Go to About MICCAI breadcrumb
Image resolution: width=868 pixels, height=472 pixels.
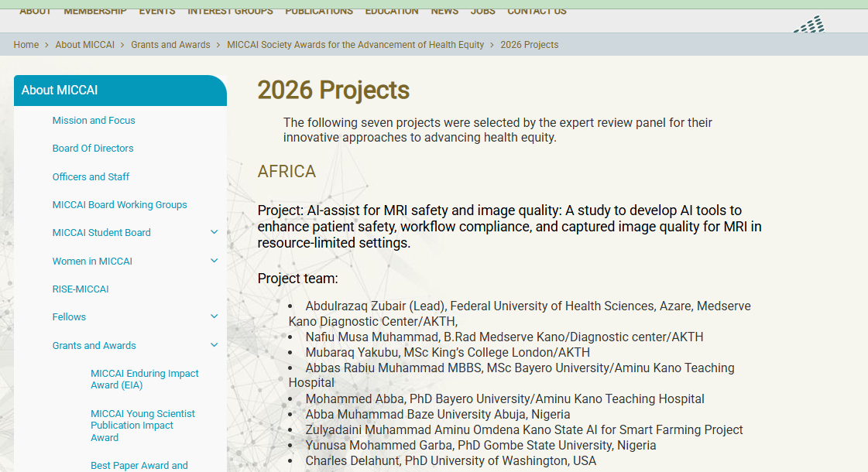[x=84, y=45]
